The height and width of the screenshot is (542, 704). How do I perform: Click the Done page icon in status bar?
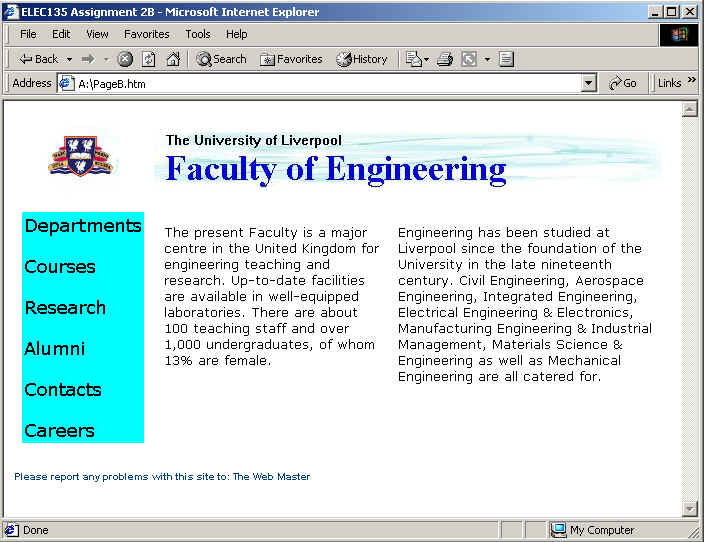12,530
